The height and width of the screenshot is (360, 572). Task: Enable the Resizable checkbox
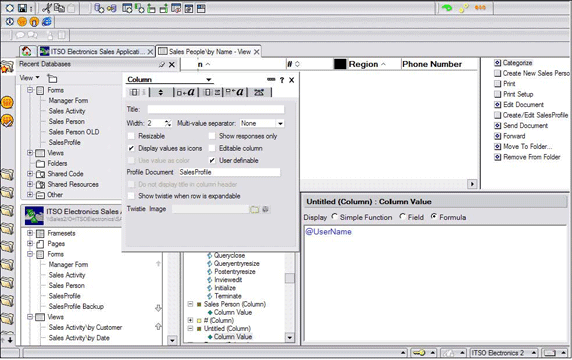131,136
